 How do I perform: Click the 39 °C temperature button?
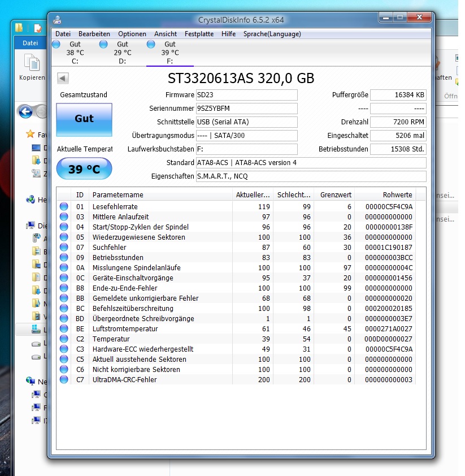(84, 169)
